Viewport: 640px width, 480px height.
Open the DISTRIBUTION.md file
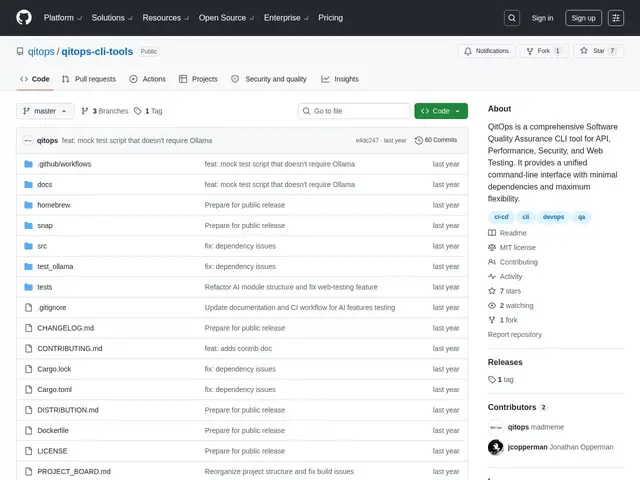(x=68, y=410)
